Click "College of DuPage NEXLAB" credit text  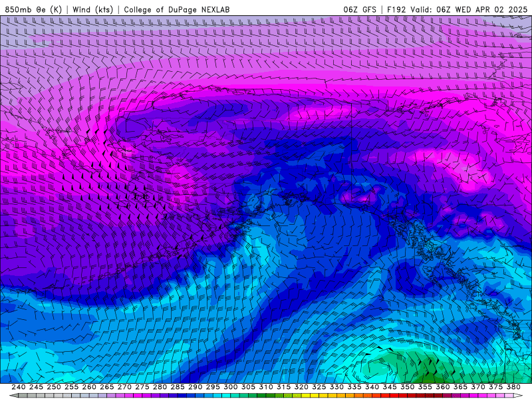[x=177, y=9]
